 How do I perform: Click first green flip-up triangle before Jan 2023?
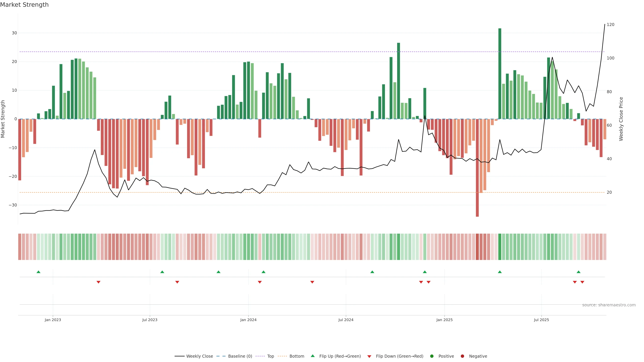[x=38, y=272]
